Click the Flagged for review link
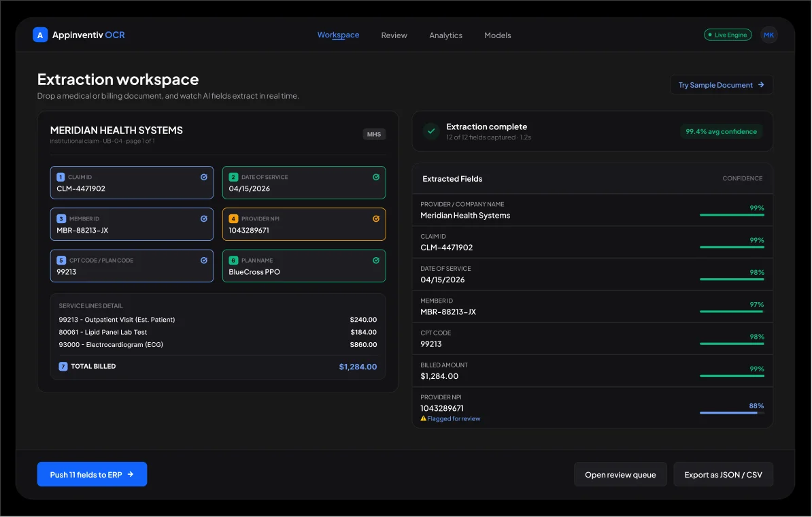Image resolution: width=812 pixels, height=517 pixels. [x=454, y=418]
